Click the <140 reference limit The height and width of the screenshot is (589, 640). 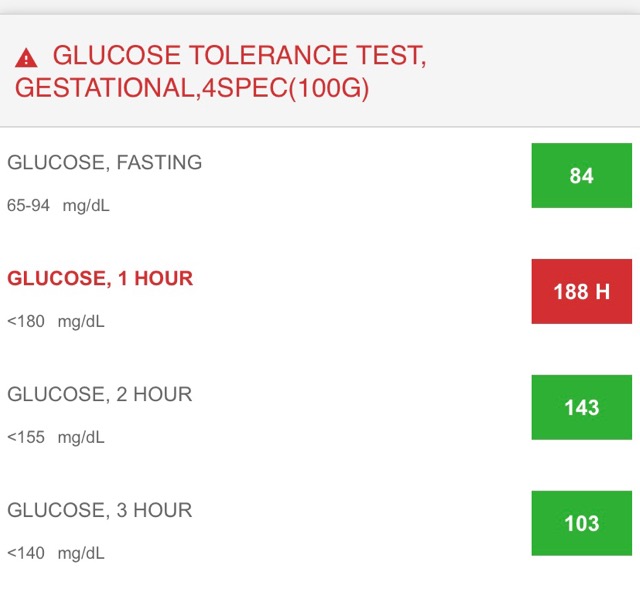point(26,553)
